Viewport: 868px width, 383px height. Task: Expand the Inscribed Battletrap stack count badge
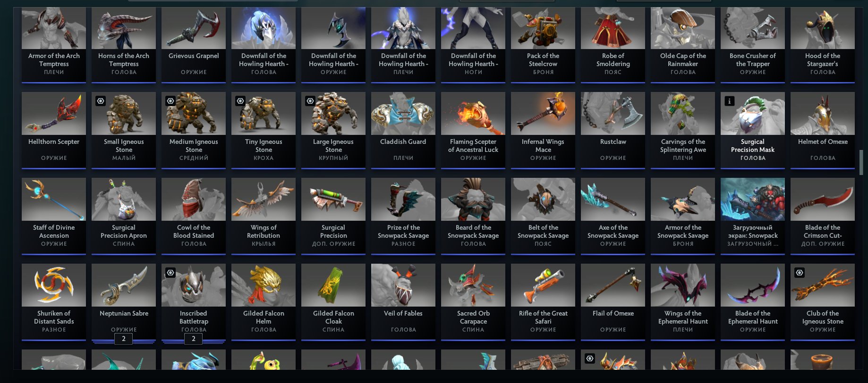pyautogui.click(x=194, y=339)
